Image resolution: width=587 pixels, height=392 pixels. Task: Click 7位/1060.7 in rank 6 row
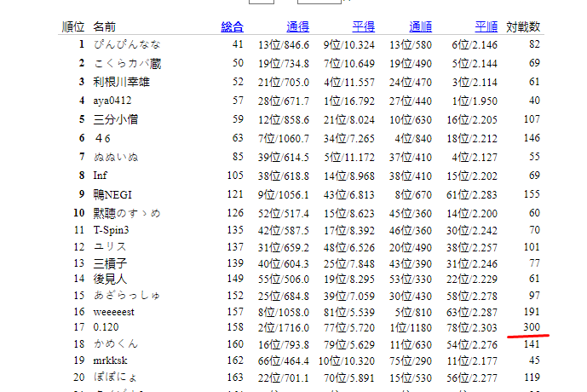click(x=284, y=139)
